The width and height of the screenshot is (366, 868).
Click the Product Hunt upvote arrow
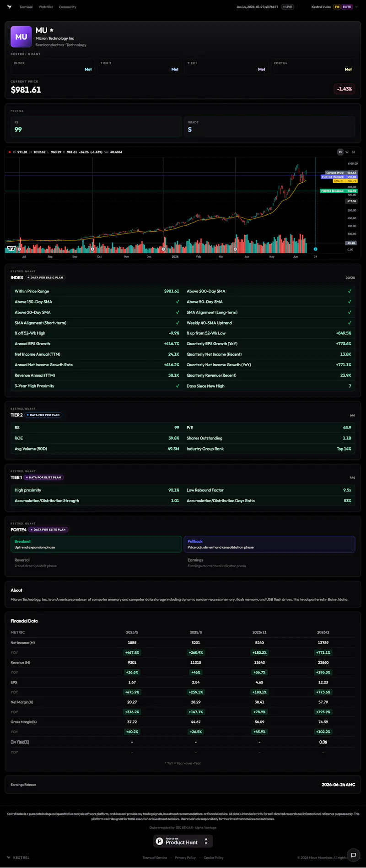click(206, 839)
